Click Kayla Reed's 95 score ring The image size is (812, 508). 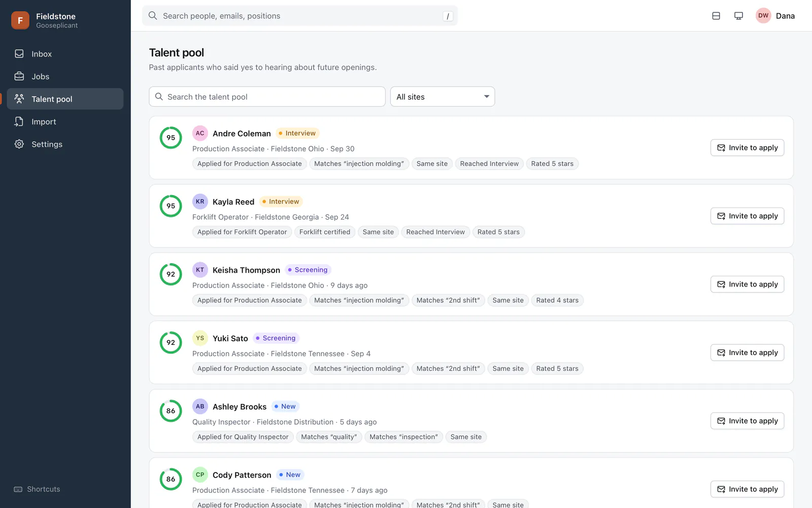coord(171,206)
